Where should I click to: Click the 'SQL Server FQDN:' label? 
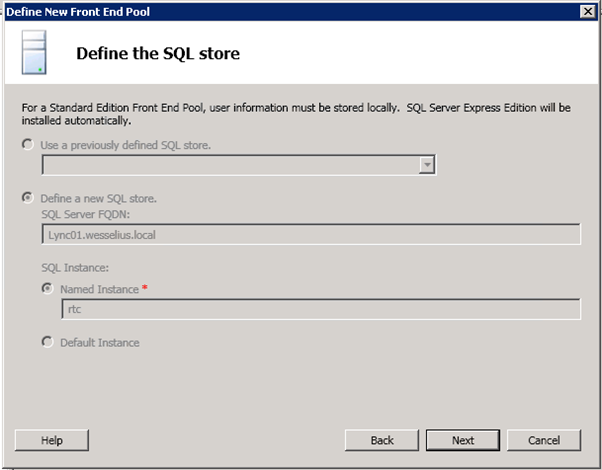(x=84, y=213)
